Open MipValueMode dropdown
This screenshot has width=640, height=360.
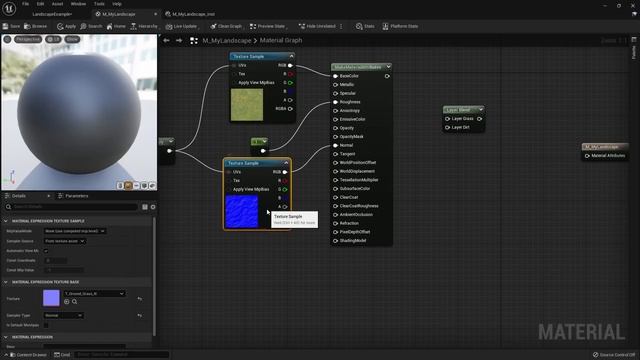point(75,231)
